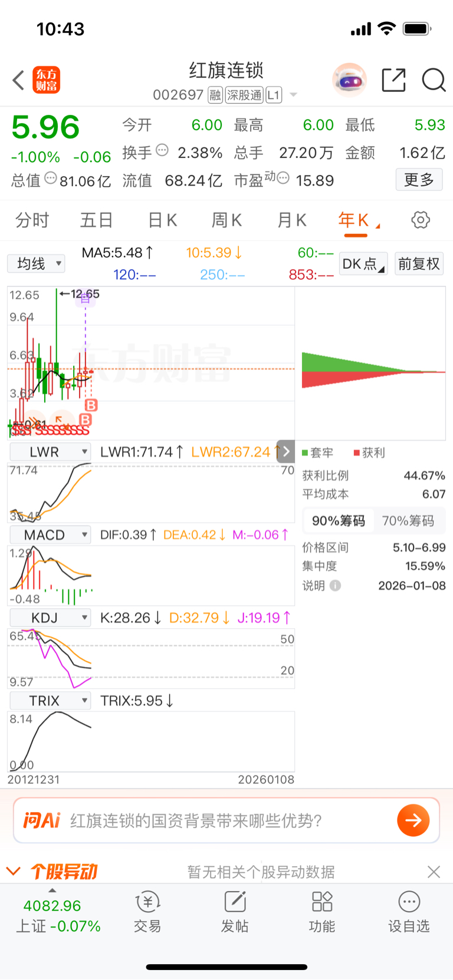Open the search magnifier icon
Image resolution: width=453 pixels, height=980 pixels.
(434, 80)
